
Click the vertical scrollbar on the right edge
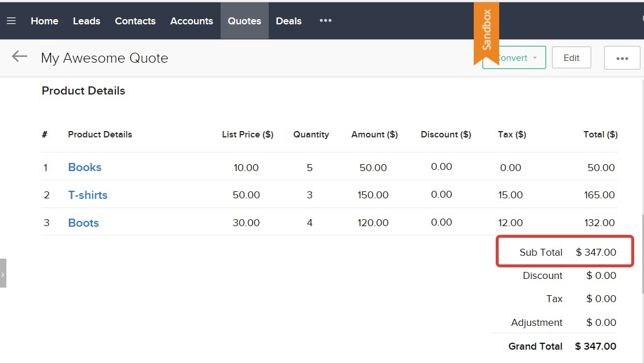[x=642, y=254]
